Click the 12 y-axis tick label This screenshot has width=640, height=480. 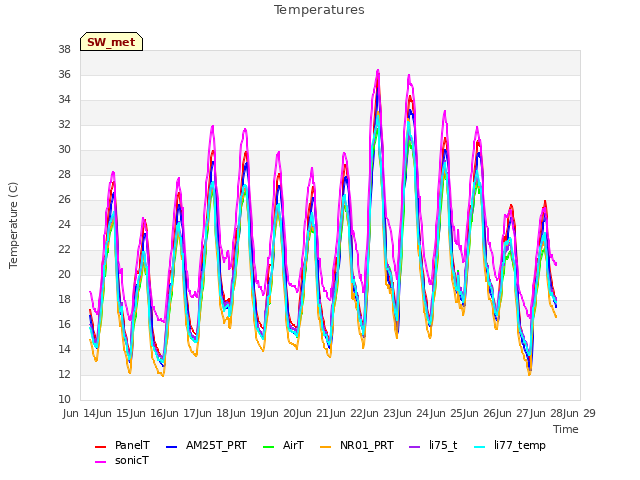tap(64, 374)
